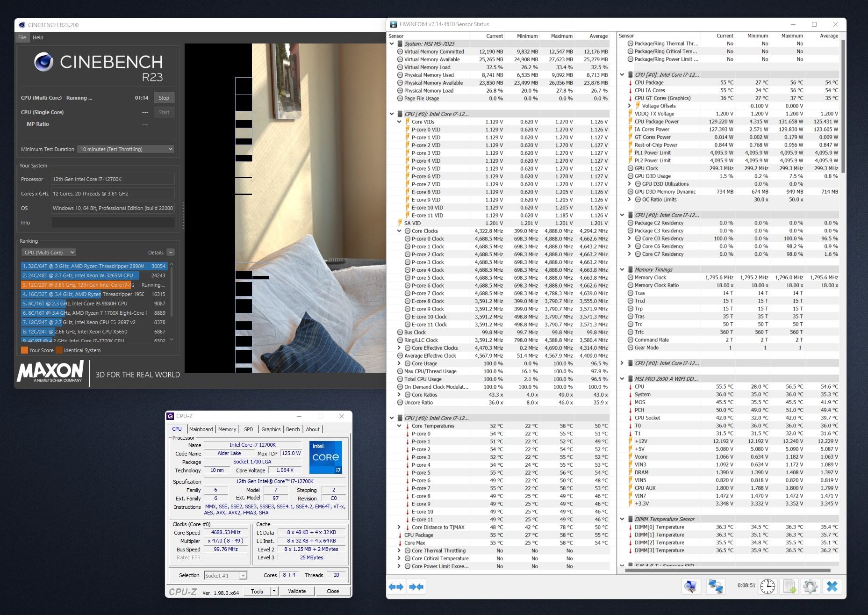Click the log file with plus icon

(x=789, y=586)
